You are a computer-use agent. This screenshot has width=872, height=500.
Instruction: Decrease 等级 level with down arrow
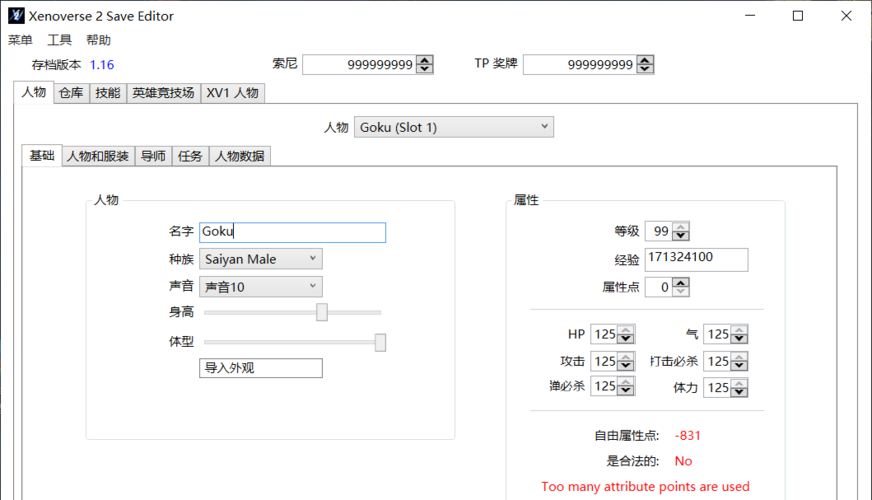(681, 236)
